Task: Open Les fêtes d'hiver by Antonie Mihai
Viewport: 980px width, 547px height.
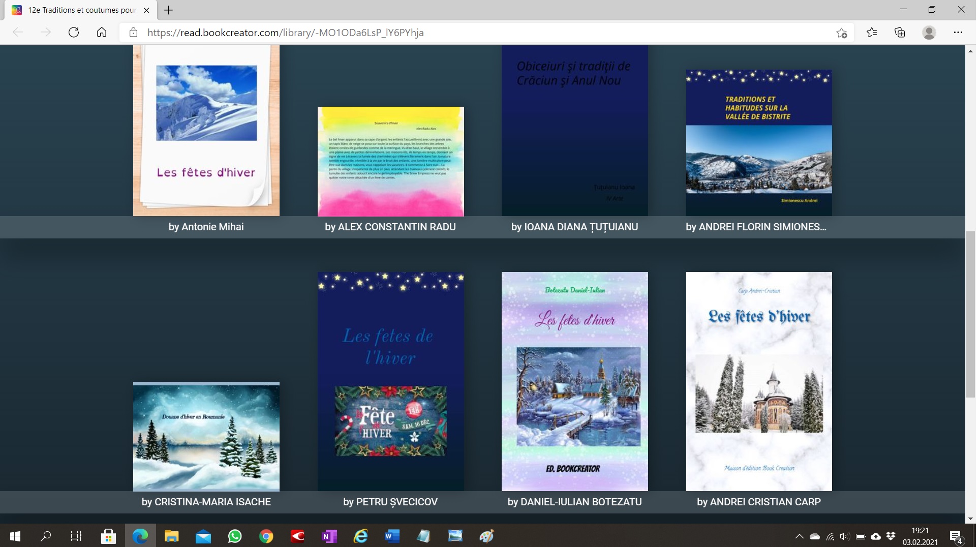Action: tap(206, 131)
